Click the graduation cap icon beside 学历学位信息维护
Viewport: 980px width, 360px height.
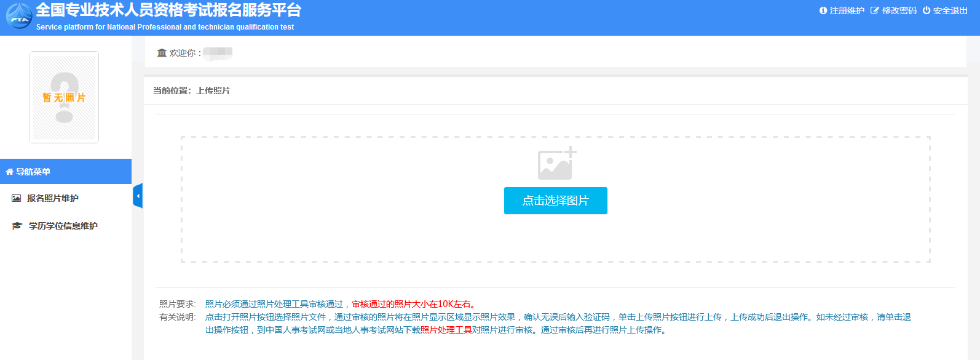point(17,226)
